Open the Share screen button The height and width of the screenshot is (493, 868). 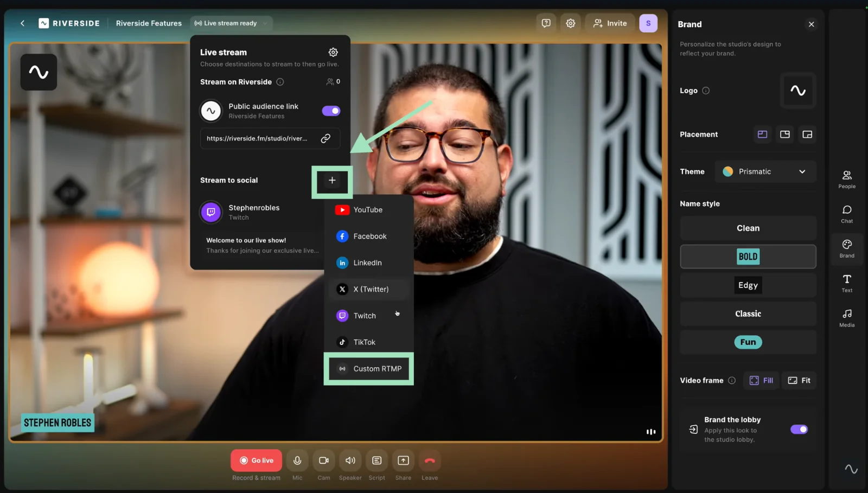click(x=403, y=460)
